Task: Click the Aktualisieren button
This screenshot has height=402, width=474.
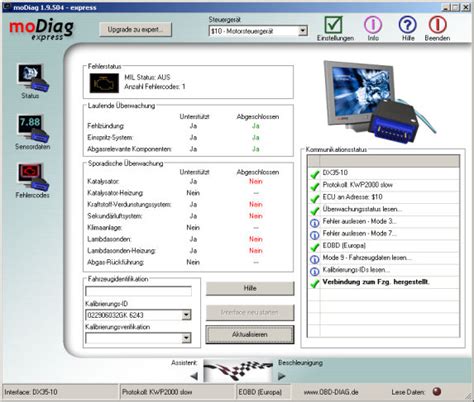Action: (250, 334)
